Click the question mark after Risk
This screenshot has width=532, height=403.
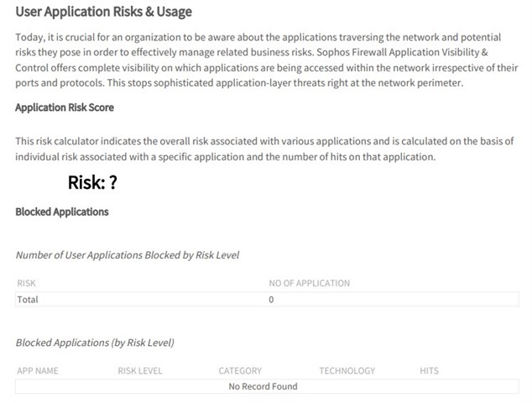113,183
